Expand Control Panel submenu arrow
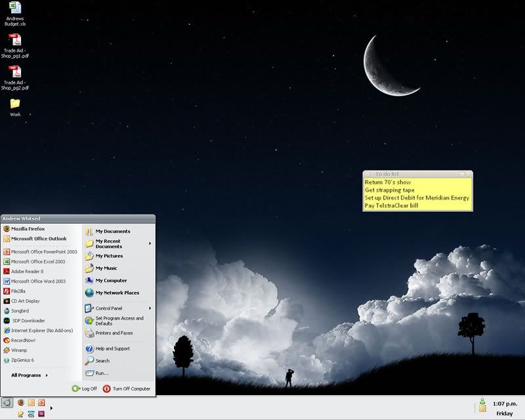Image resolution: width=525 pixels, height=420 pixels. pos(150,308)
